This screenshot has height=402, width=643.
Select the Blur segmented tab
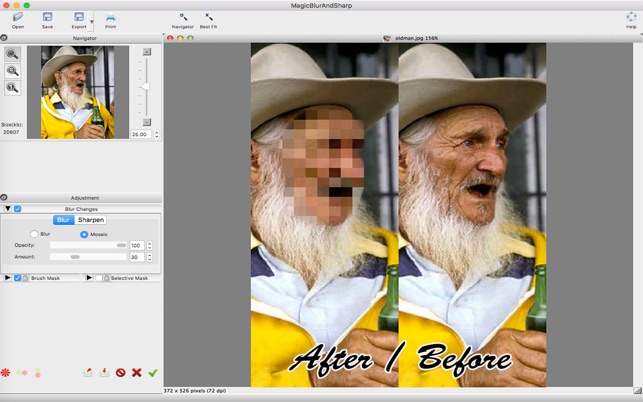pyautogui.click(x=64, y=220)
